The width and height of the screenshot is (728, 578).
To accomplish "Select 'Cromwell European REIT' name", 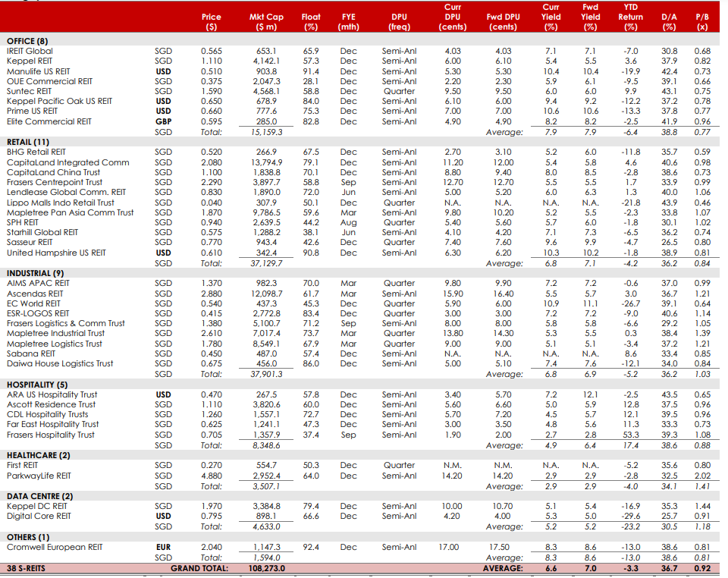I will (55, 547).
